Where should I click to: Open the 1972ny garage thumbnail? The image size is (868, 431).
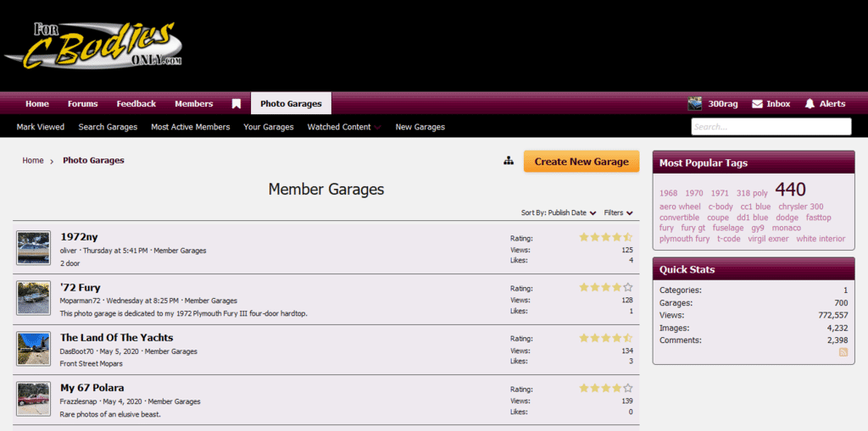pyautogui.click(x=33, y=247)
